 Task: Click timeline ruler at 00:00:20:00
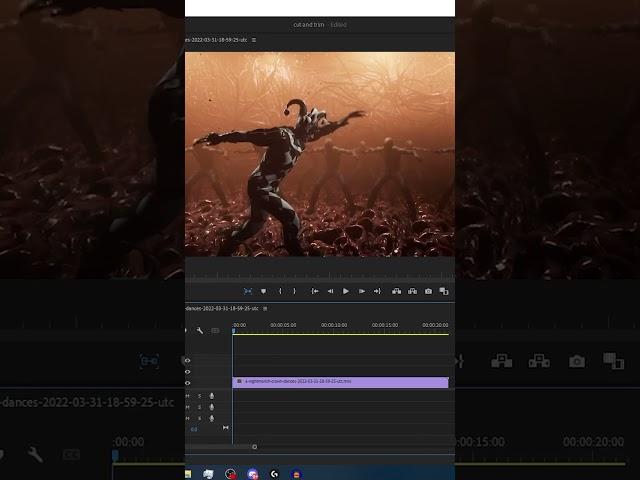435,325
